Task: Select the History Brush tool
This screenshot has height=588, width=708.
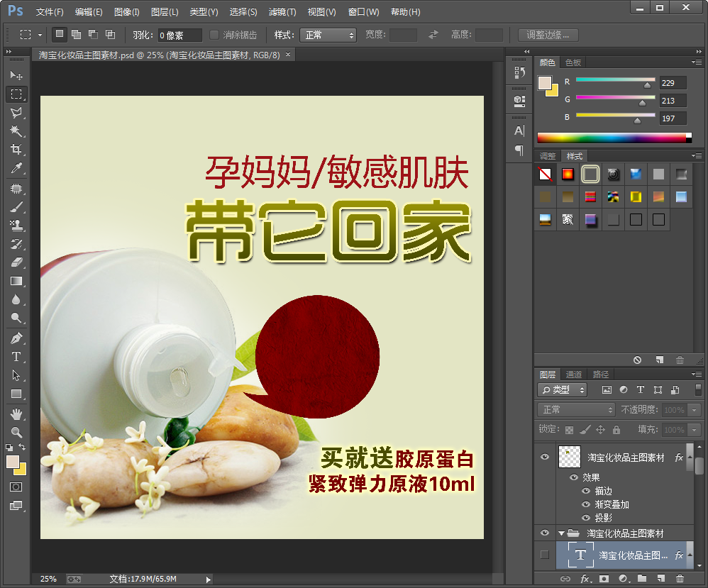Action: (16, 244)
